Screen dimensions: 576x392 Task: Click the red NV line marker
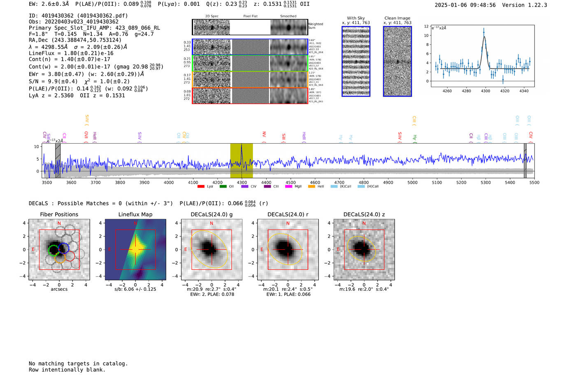click(264, 135)
